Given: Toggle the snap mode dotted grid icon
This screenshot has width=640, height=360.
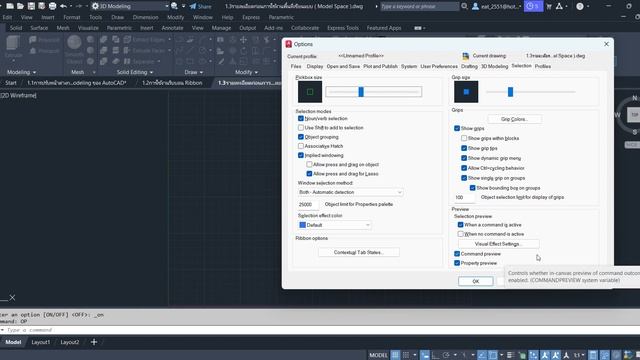Looking at the screenshot, I should pyautogui.click(x=406, y=355).
